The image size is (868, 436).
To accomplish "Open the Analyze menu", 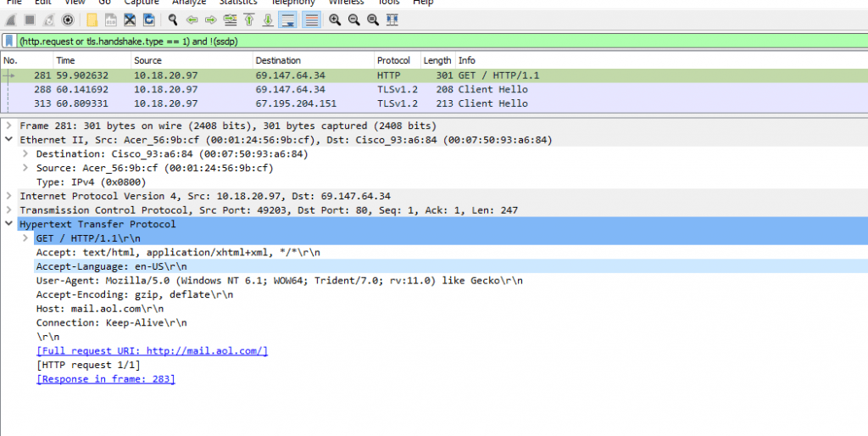I will [188, 3].
